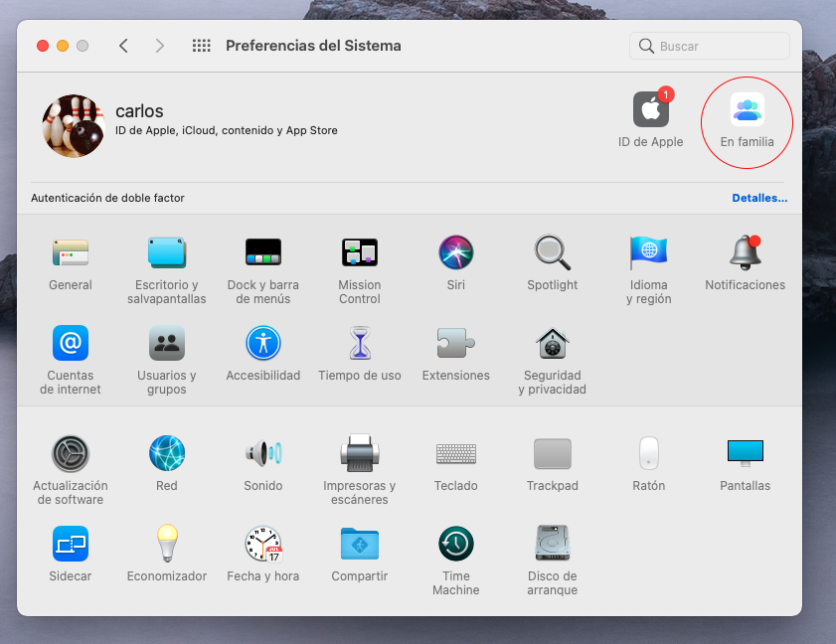Click the carlos account name
Viewport: 836px width, 644px height.
pos(139,111)
